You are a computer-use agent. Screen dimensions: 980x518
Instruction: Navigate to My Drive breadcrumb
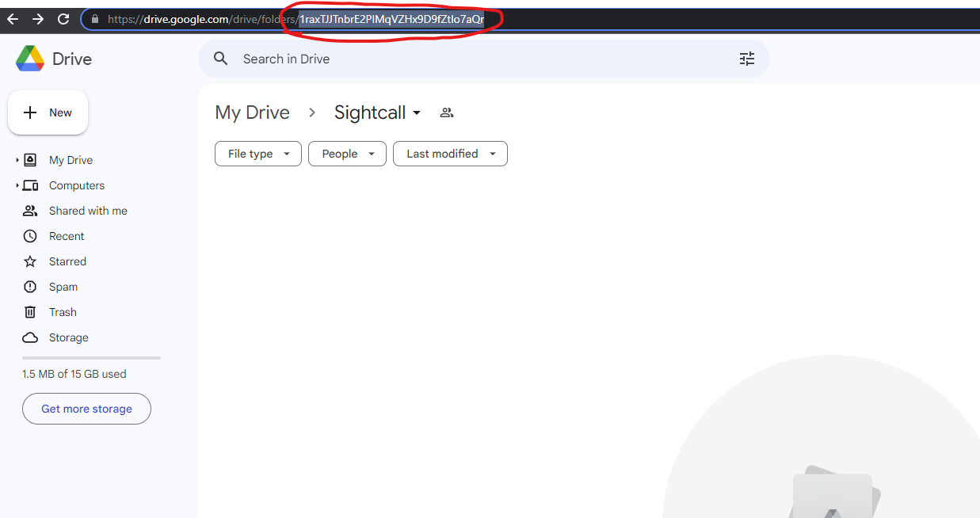click(252, 112)
